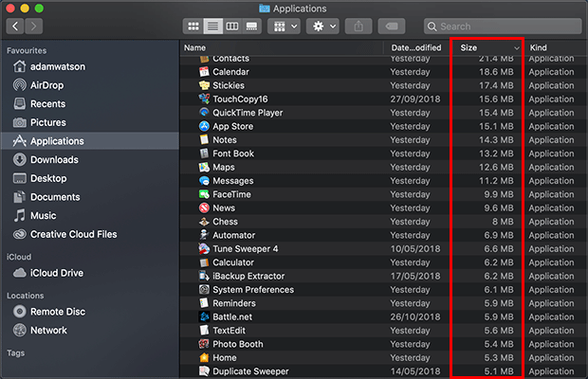Click the Automator app icon
588x379 pixels.
point(204,235)
